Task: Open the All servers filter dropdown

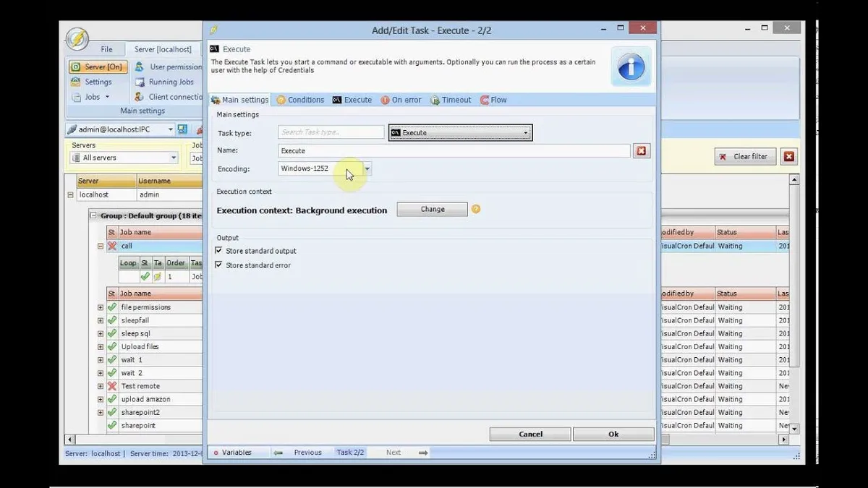Action: coord(174,158)
